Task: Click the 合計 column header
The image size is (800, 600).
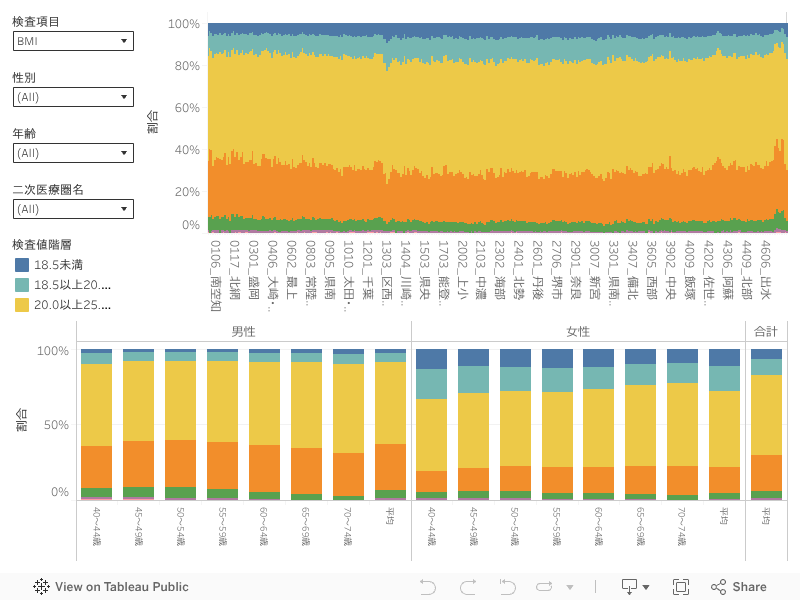Action: point(766,332)
